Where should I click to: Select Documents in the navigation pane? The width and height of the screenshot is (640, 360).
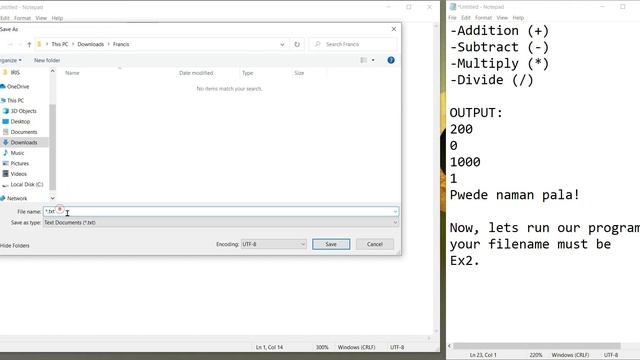pos(24,132)
